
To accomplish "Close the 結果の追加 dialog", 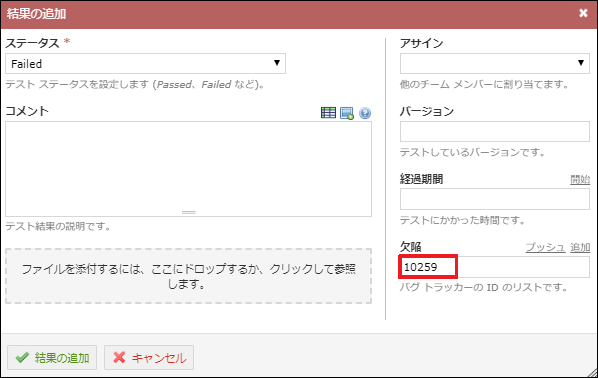I will 583,13.
